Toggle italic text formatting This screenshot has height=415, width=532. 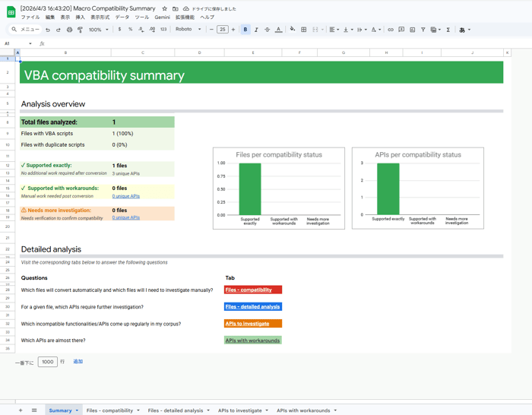coord(256,30)
